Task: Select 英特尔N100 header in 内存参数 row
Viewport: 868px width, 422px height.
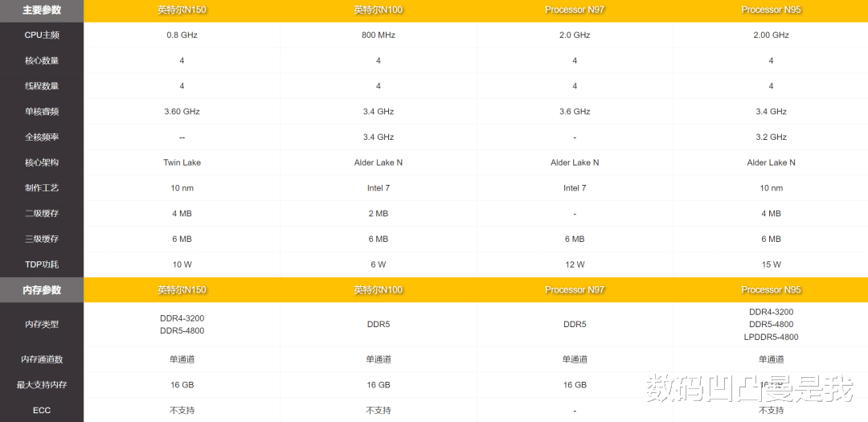Action: [x=378, y=289]
